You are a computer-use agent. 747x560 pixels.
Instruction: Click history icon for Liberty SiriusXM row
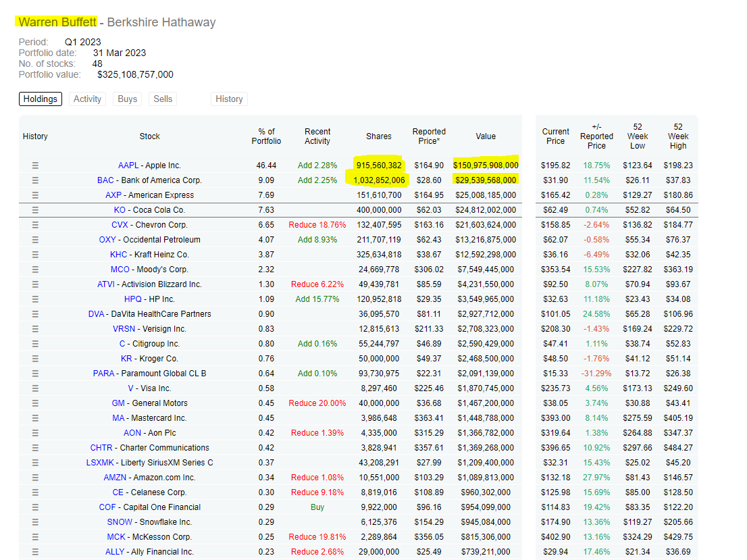coord(35,463)
